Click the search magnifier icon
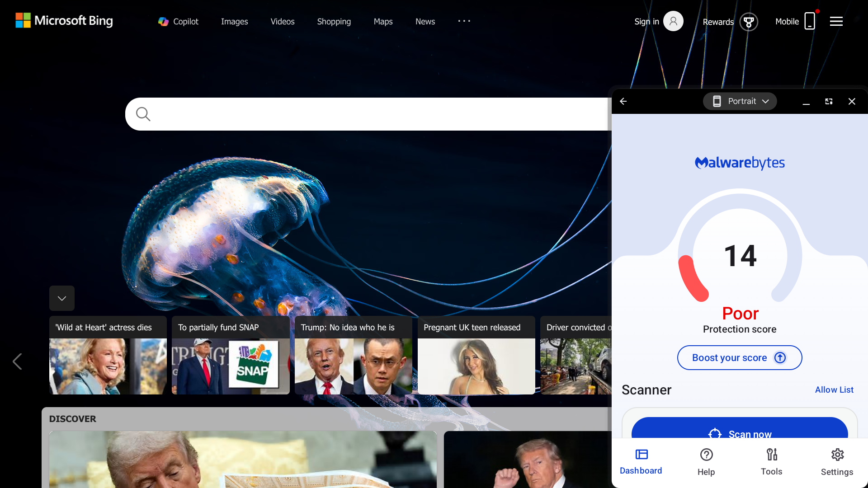 [143, 114]
